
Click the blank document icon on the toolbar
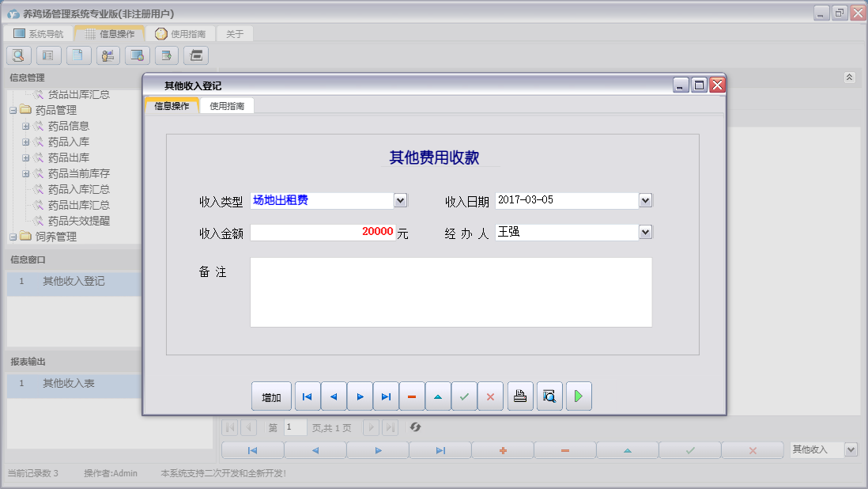[x=77, y=55]
